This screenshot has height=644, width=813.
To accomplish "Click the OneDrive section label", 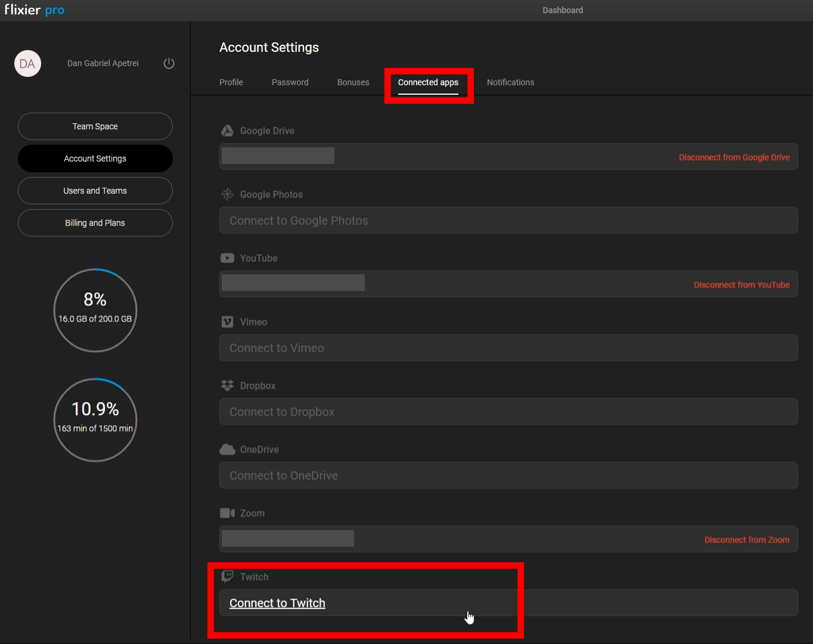I will tap(259, 450).
